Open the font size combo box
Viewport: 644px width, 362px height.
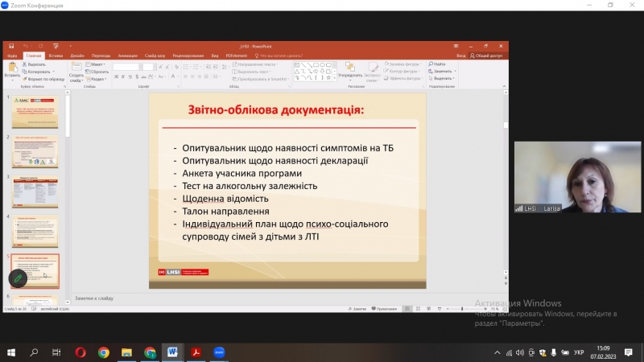click(x=149, y=67)
